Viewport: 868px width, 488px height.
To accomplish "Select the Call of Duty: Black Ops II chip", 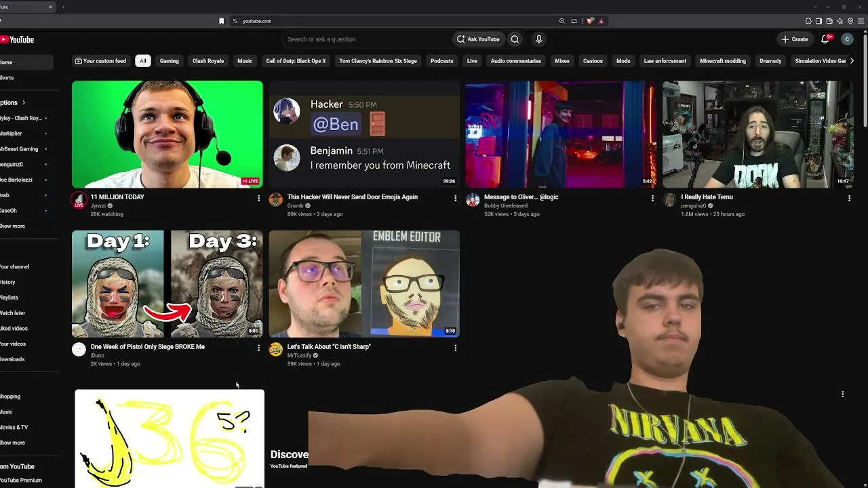I will pos(296,61).
